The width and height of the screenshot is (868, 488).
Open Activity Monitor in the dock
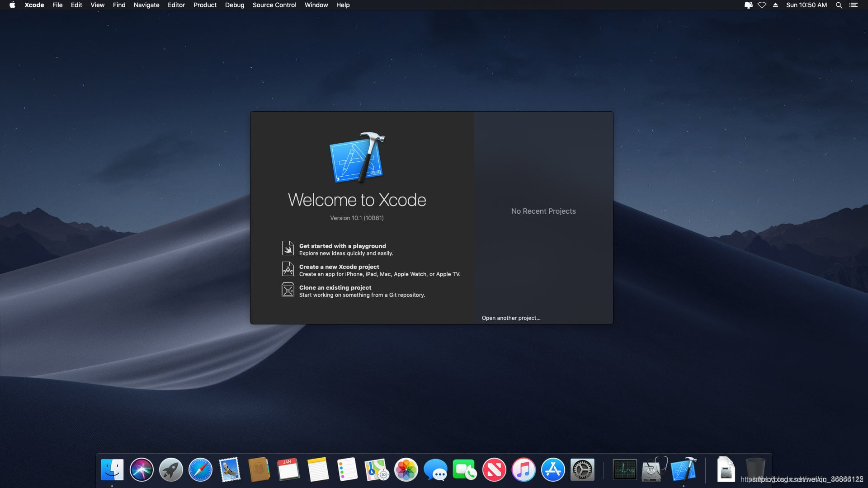click(625, 469)
